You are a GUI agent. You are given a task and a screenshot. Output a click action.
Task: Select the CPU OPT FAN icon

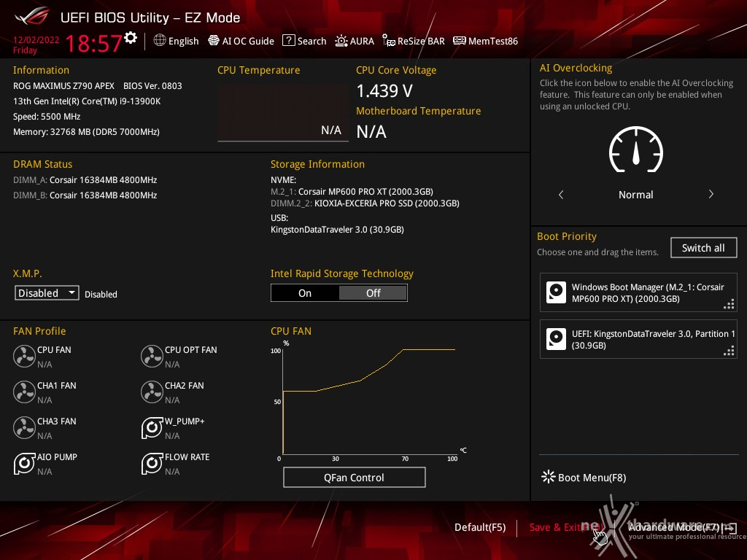coord(152,356)
